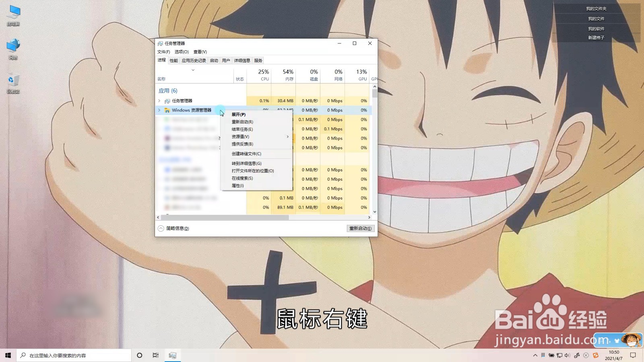Switch to the 服务 tab
This screenshot has width=644, height=362.
coord(258,61)
